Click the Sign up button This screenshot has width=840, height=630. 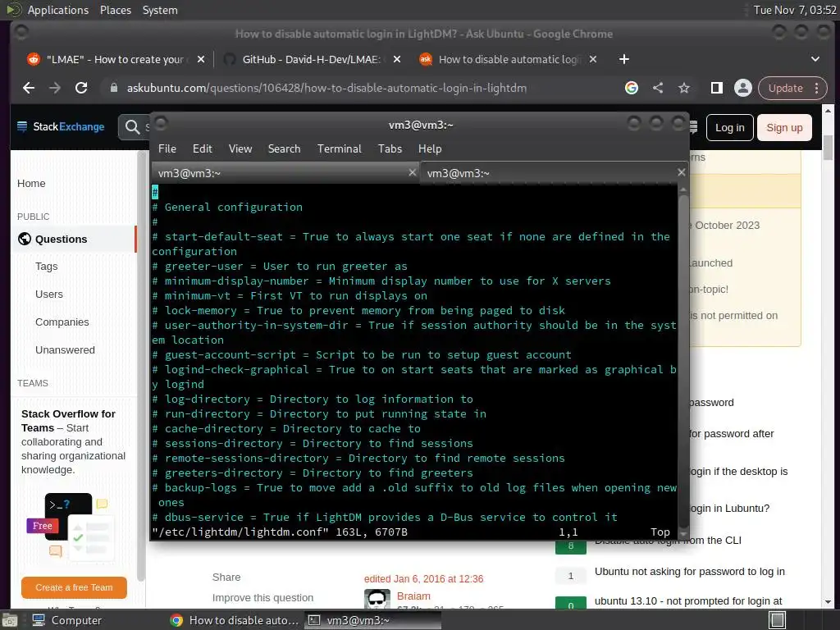click(x=784, y=127)
